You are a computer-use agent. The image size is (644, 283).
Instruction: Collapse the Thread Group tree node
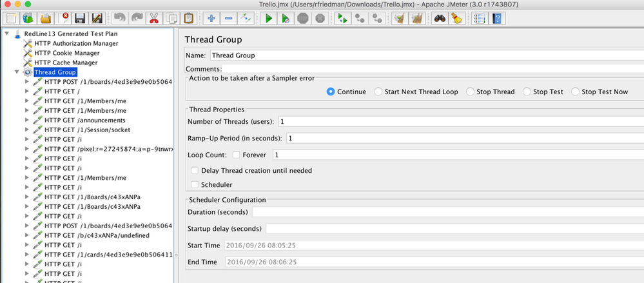coord(17,72)
